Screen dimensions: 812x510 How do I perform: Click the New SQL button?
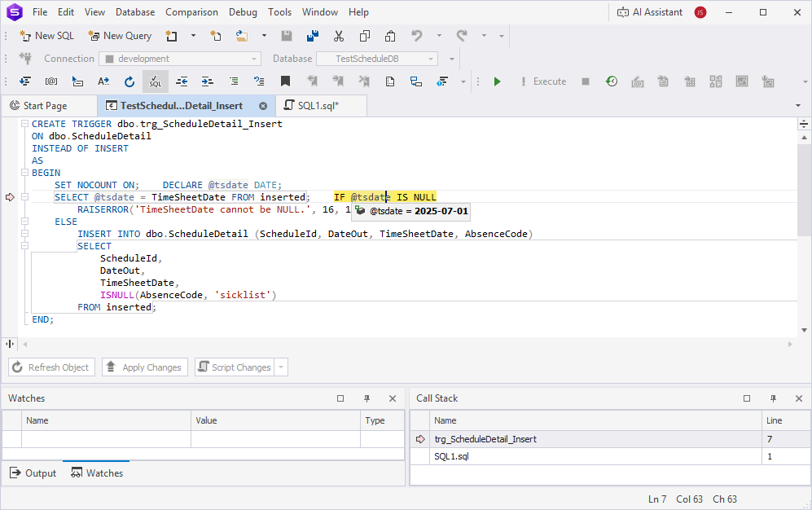pos(46,36)
